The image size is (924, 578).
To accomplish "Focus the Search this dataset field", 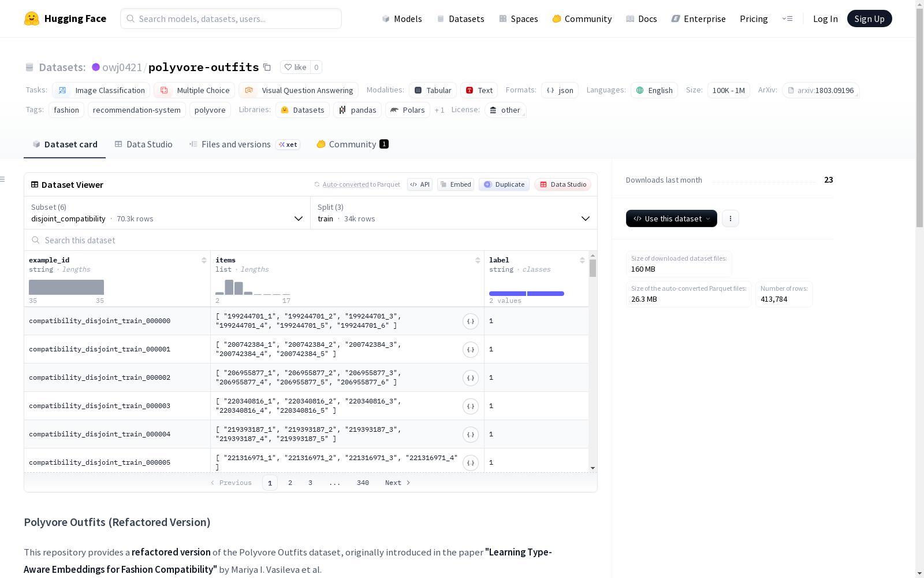I will tap(311, 240).
